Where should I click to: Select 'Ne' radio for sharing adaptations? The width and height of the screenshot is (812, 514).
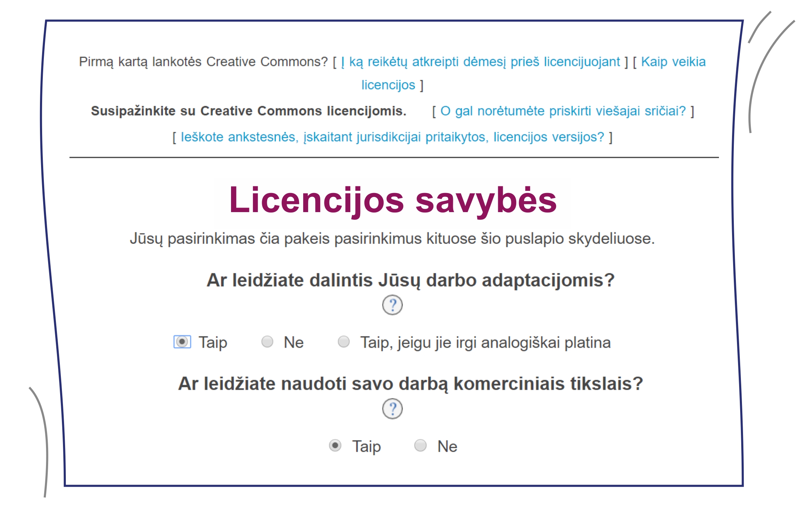coord(267,342)
